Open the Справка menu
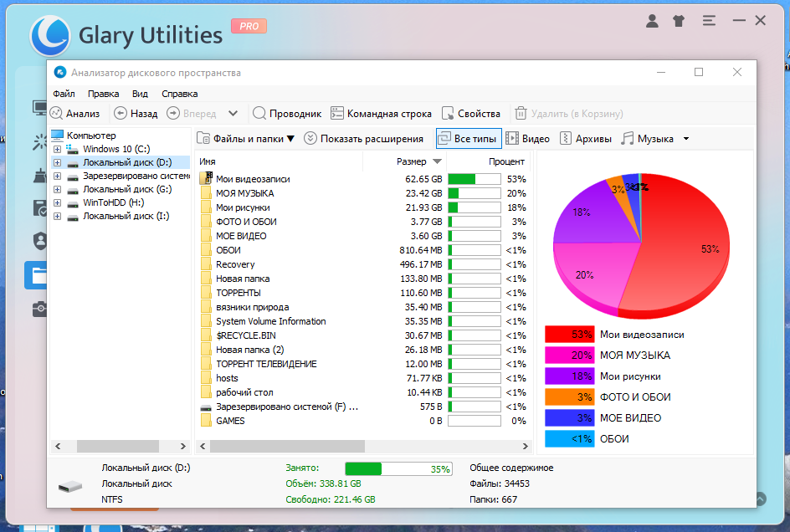Image resolution: width=790 pixels, height=532 pixels. (179, 94)
